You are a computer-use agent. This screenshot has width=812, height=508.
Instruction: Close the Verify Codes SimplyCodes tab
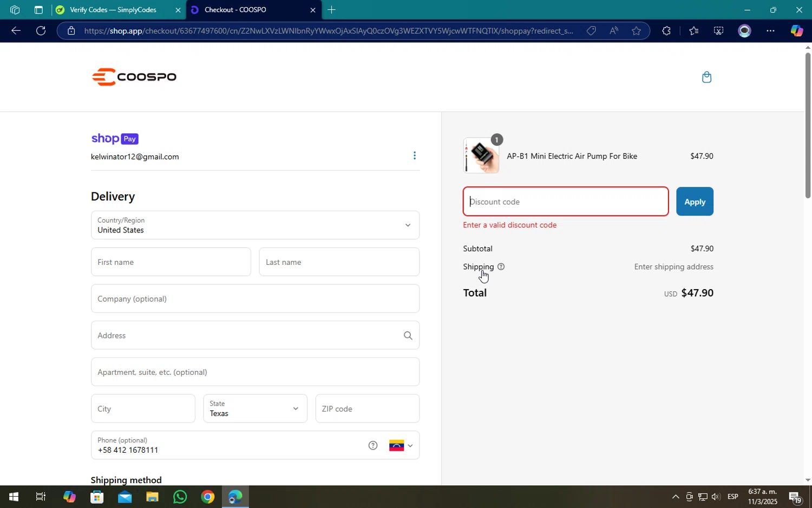(178, 10)
